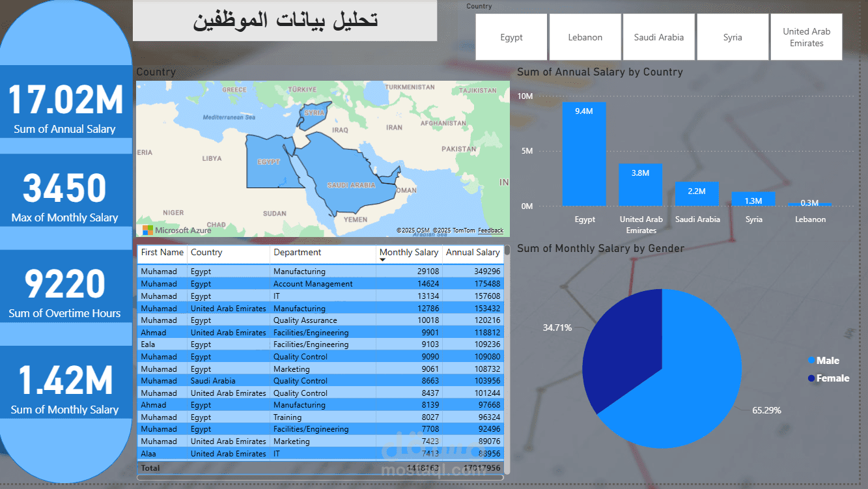Sort table by First Name header
The height and width of the screenshot is (489, 868).
pyautogui.click(x=162, y=253)
